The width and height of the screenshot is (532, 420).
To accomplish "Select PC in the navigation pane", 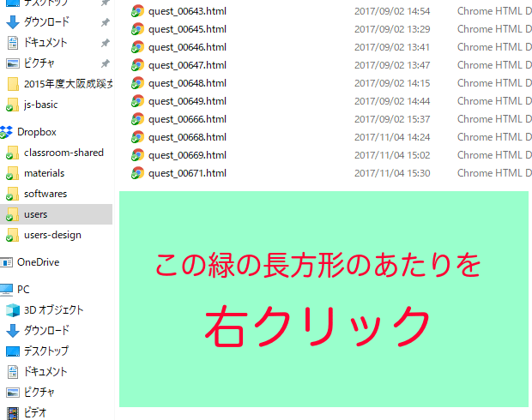I will point(23,290).
